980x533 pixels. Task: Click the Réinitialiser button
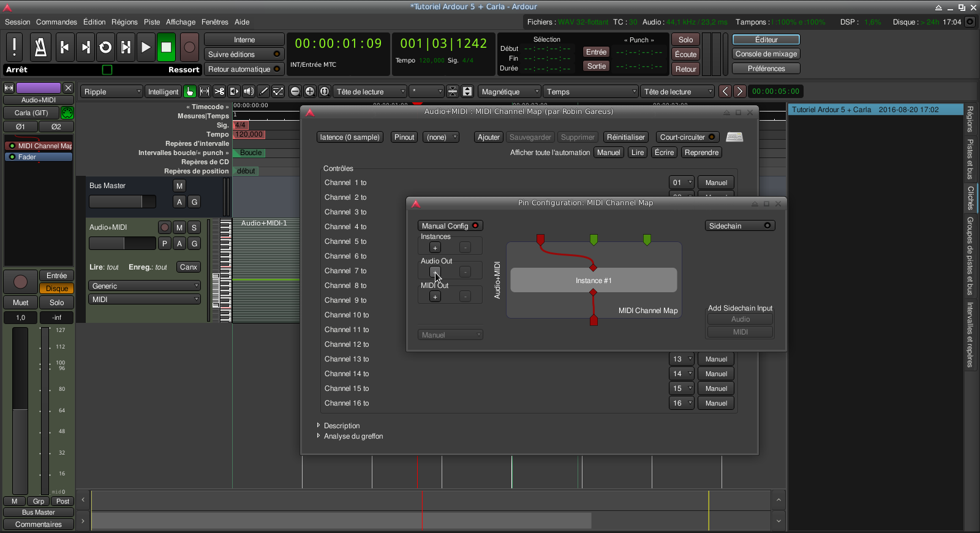(x=625, y=137)
